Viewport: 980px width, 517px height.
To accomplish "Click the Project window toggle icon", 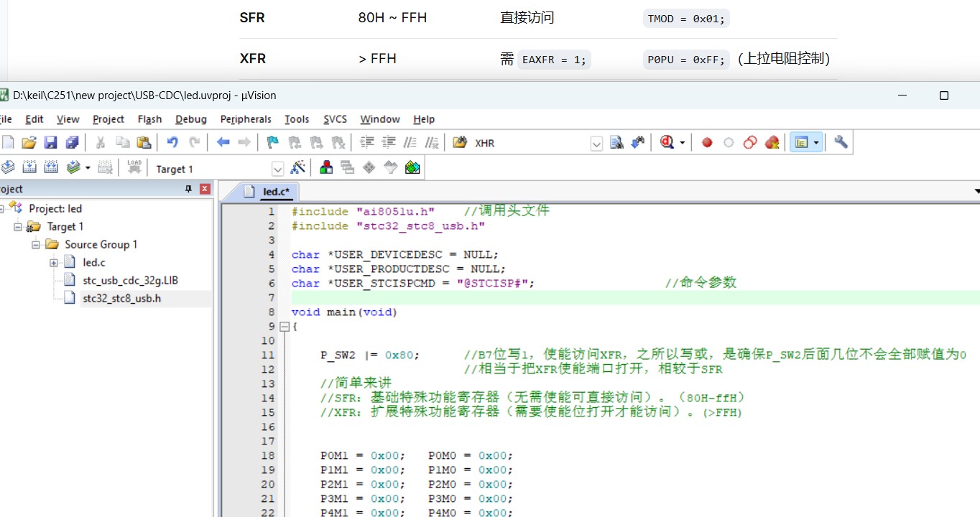I will pyautogui.click(x=803, y=142).
